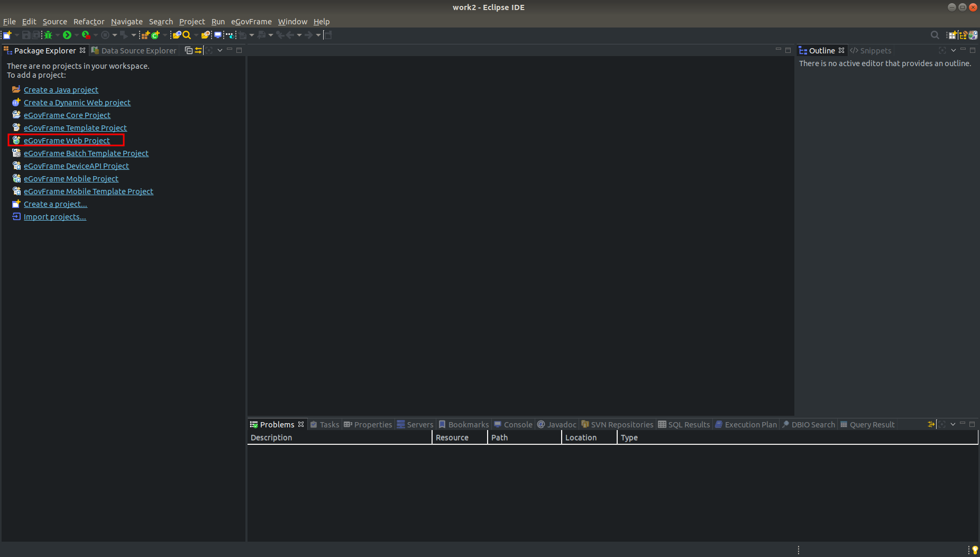Switch to the Snippets tab
The image size is (980, 557).
click(871, 50)
